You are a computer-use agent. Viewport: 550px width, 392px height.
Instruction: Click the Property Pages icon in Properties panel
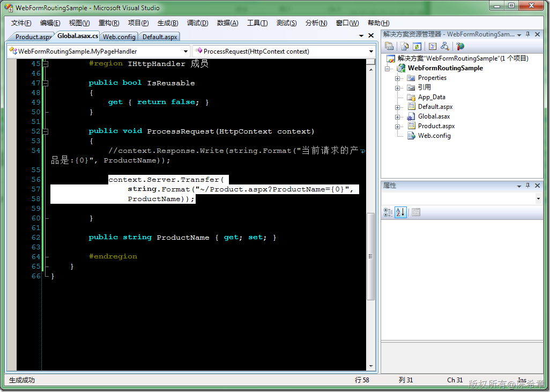click(x=415, y=212)
